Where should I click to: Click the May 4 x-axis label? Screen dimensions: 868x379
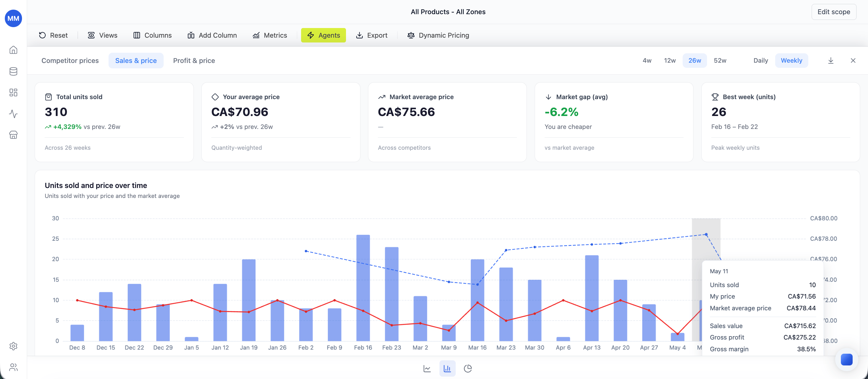point(677,347)
